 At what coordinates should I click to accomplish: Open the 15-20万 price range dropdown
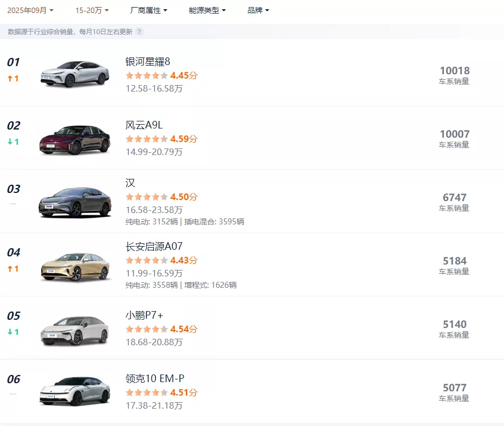pos(91,10)
